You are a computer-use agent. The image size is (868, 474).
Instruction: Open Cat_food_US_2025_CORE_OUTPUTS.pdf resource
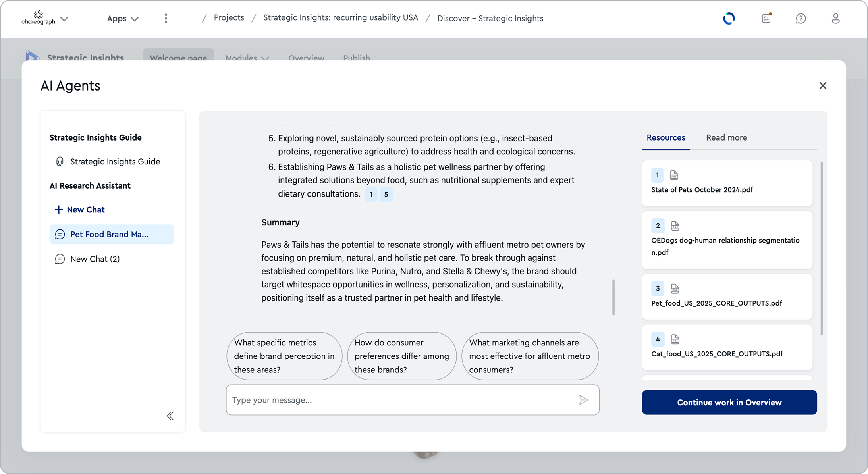point(727,347)
